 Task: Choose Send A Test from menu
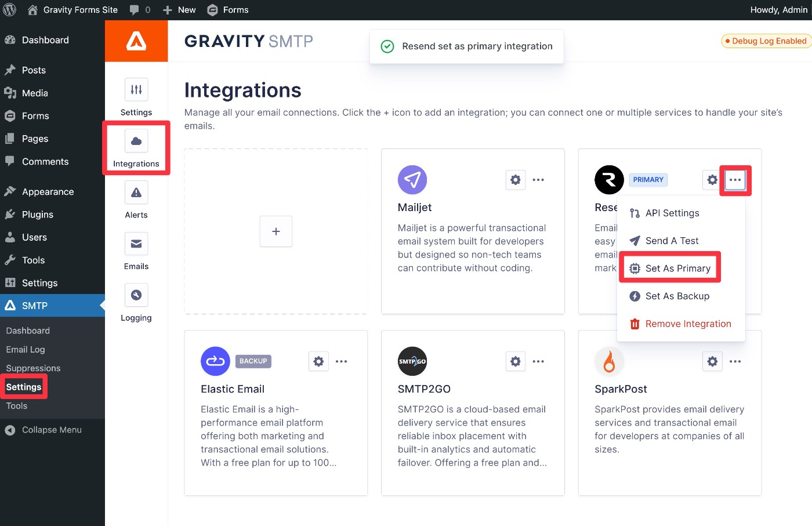pos(672,241)
